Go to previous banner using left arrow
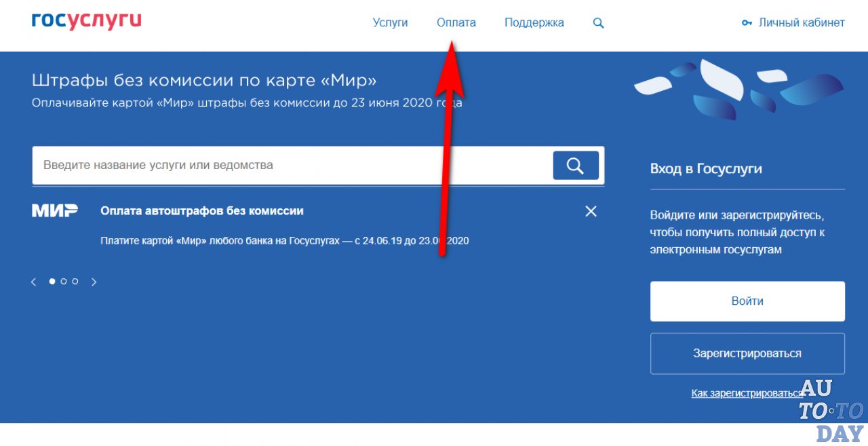The image size is (868, 446). tap(33, 281)
